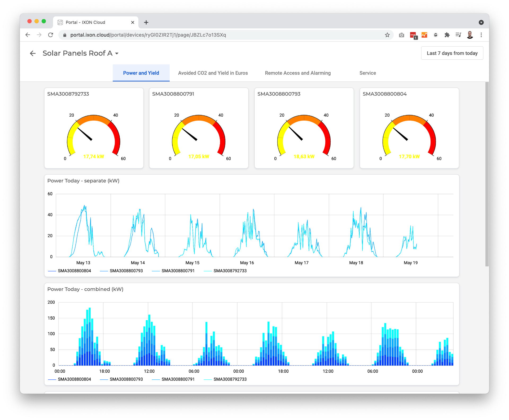The image size is (509, 420).
Task: Open Chrome's three-dot menu
Action: (481, 35)
